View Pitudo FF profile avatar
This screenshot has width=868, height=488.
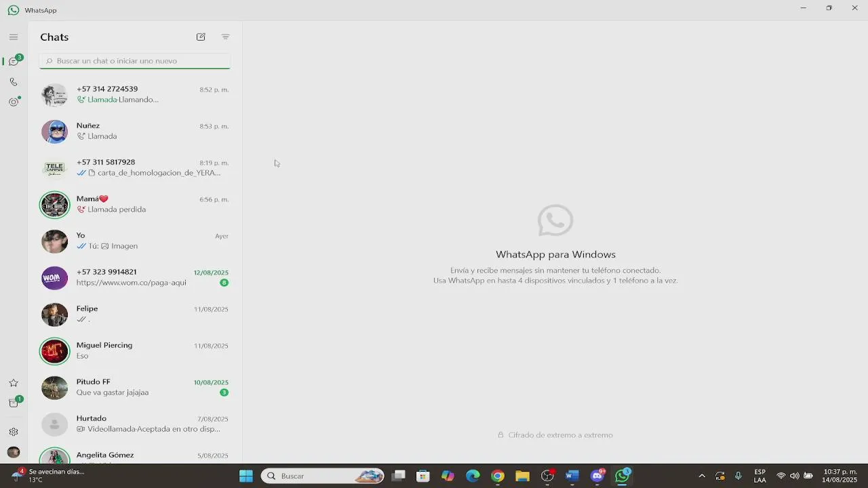54,388
